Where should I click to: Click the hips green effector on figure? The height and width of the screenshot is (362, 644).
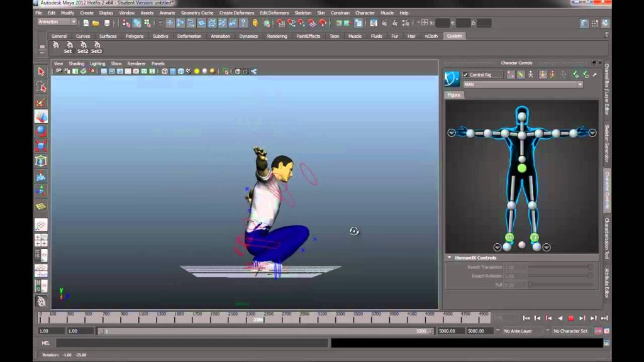pos(521,168)
